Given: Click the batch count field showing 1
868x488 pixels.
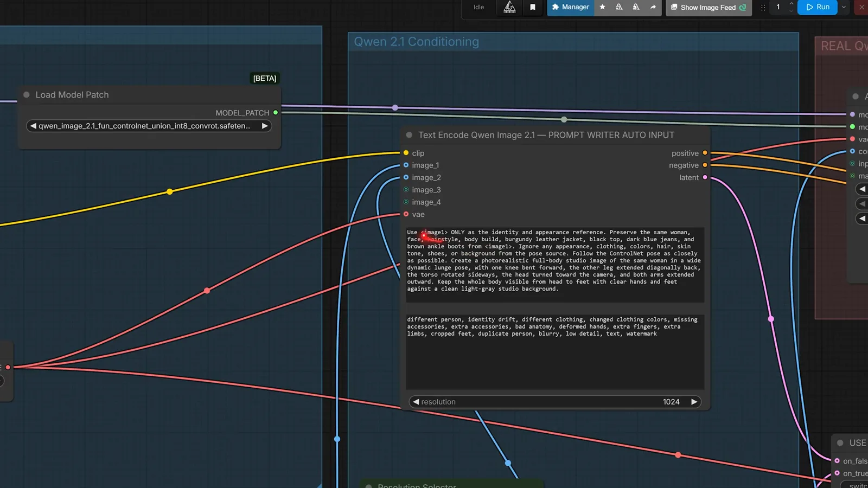Looking at the screenshot, I should [x=778, y=7].
